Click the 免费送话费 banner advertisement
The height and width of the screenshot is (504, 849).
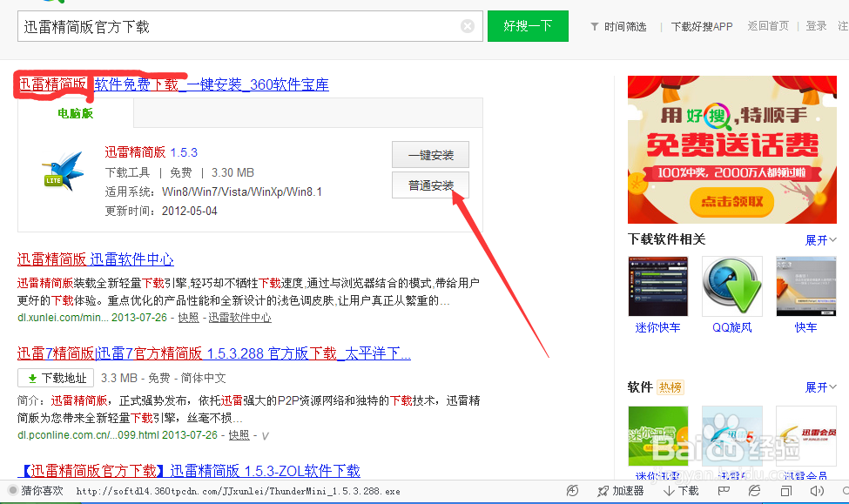(x=732, y=150)
